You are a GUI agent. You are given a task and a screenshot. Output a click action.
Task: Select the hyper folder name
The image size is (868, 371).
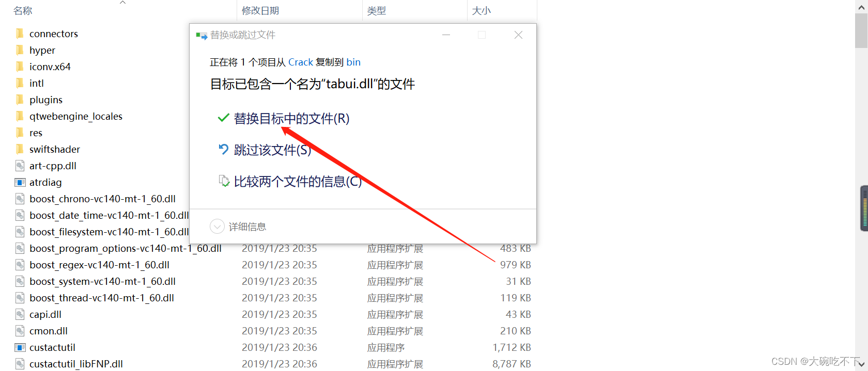tap(42, 50)
